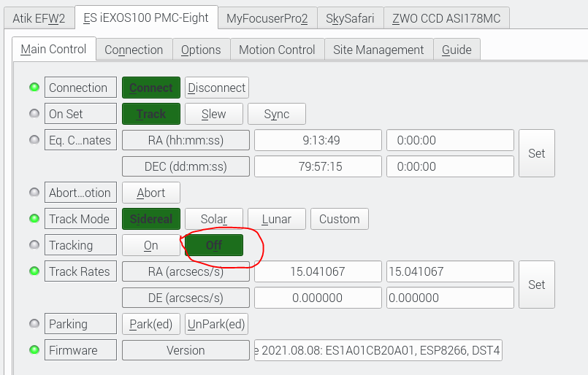Click the RA (arcsecs/s) label

coord(186,271)
